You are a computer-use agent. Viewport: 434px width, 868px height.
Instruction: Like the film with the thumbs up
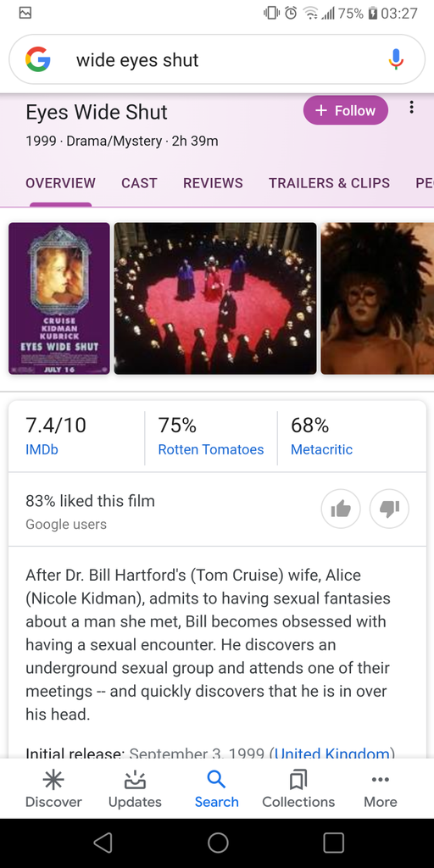click(341, 509)
